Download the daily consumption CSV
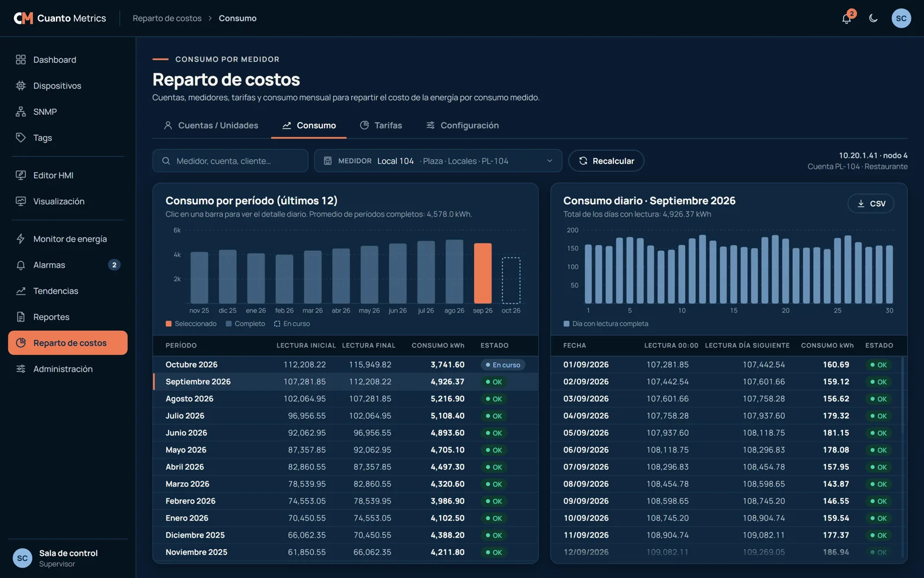The width and height of the screenshot is (924, 578). tap(871, 203)
